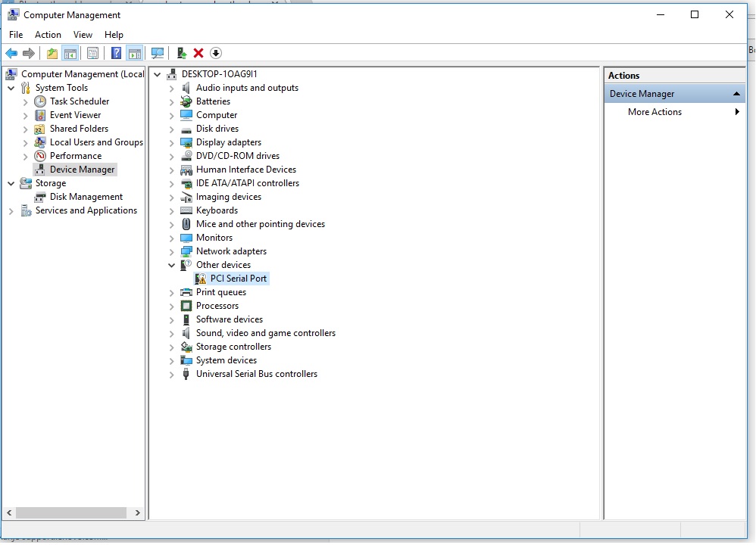Click the Back arrow toolbar button
This screenshot has height=548, width=756.
(11, 53)
